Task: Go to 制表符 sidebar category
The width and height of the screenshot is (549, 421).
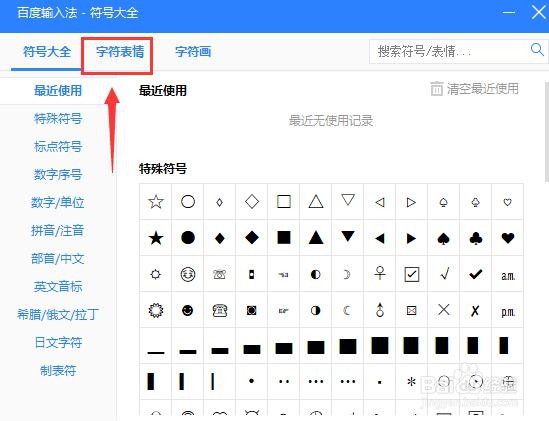Action: click(58, 371)
